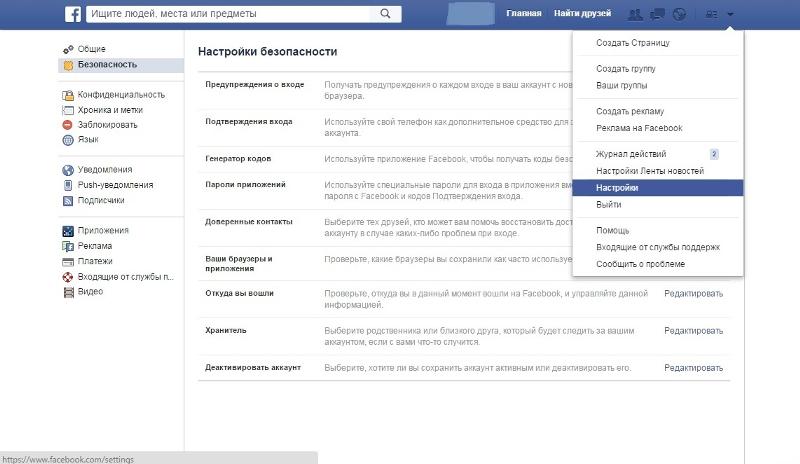Viewport: 800px width, 464px height.
Task: Click the Журнал действий count badge
Action: [x=714, y=154]
